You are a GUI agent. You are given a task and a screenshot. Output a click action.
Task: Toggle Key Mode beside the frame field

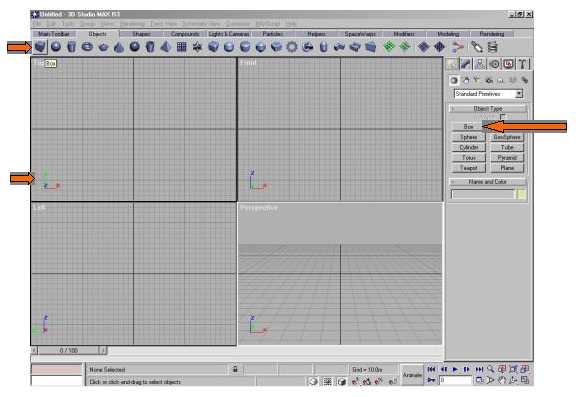[431, 380]
